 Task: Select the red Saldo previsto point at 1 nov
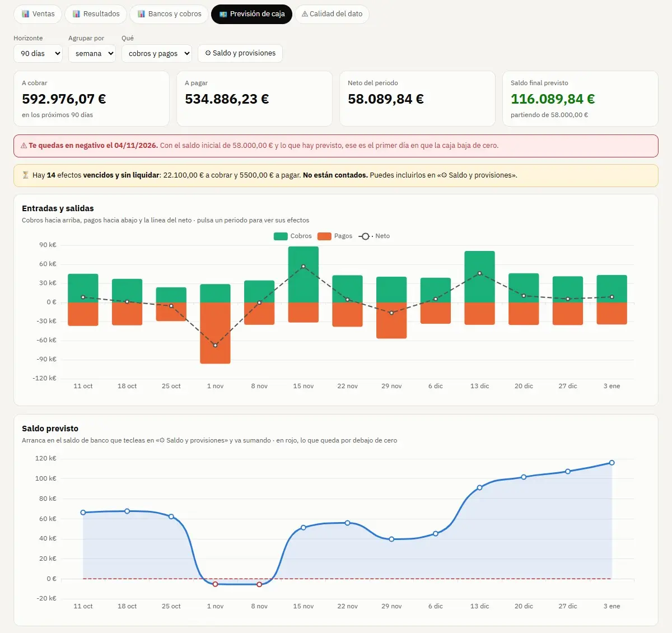215,584
